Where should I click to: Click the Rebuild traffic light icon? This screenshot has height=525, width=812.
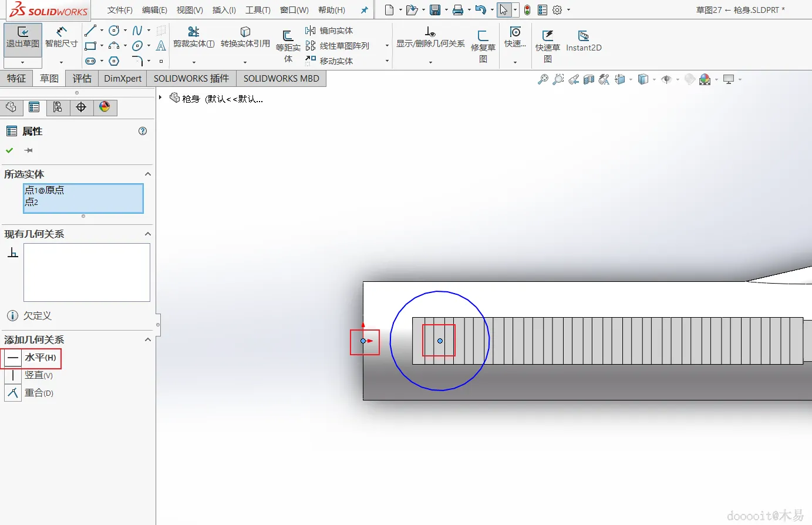tap(527, 10)
